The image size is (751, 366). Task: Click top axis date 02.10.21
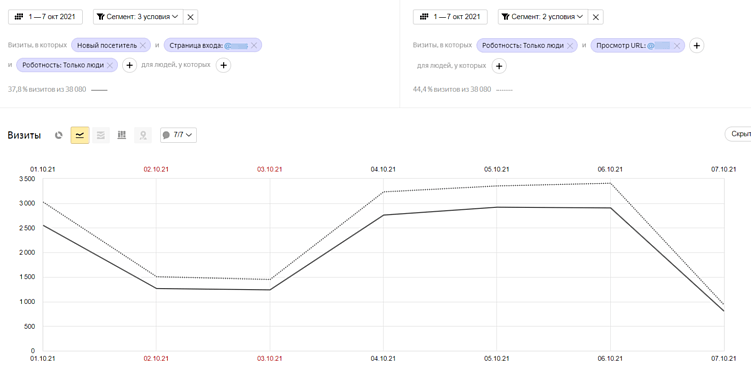click(x=156, y=169)
